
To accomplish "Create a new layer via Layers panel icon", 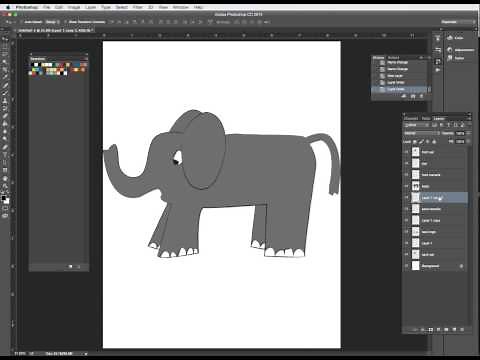I will tap(454, 329).
